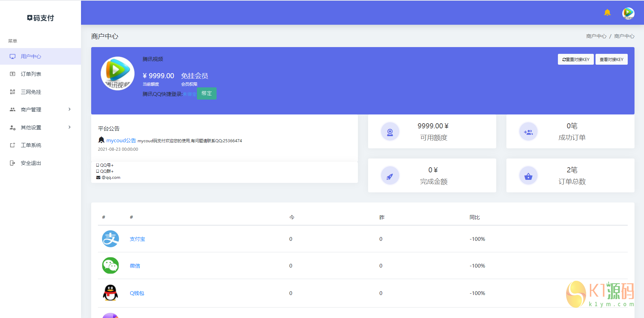This screenshot has height=318, width=644.
Task: Click the rocket icon for 完成金额
Action: (x=390, y=176)
